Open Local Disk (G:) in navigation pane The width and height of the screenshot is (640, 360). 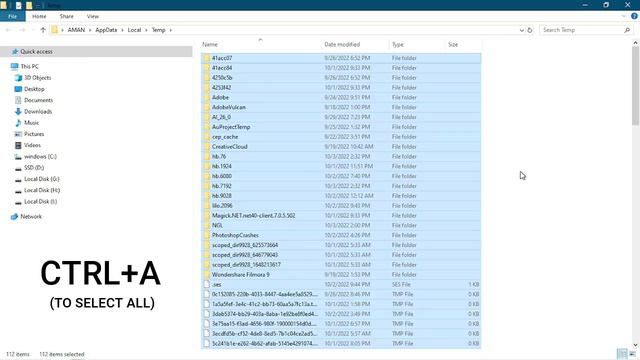(x=42, y=179)
